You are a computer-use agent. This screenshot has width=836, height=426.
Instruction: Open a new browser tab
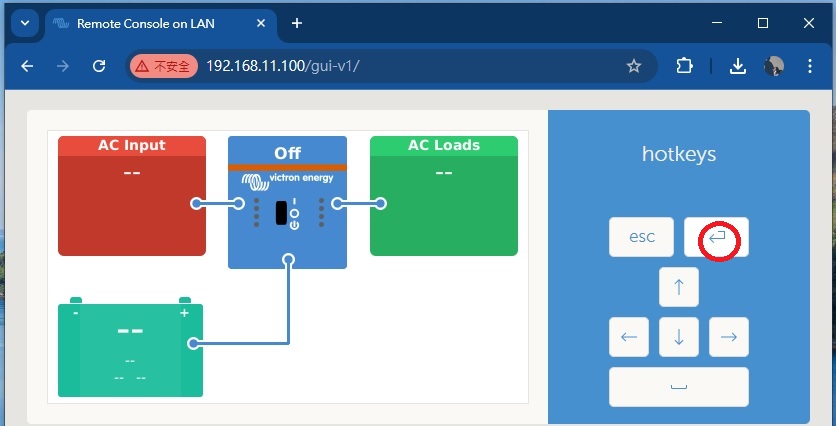297,23
